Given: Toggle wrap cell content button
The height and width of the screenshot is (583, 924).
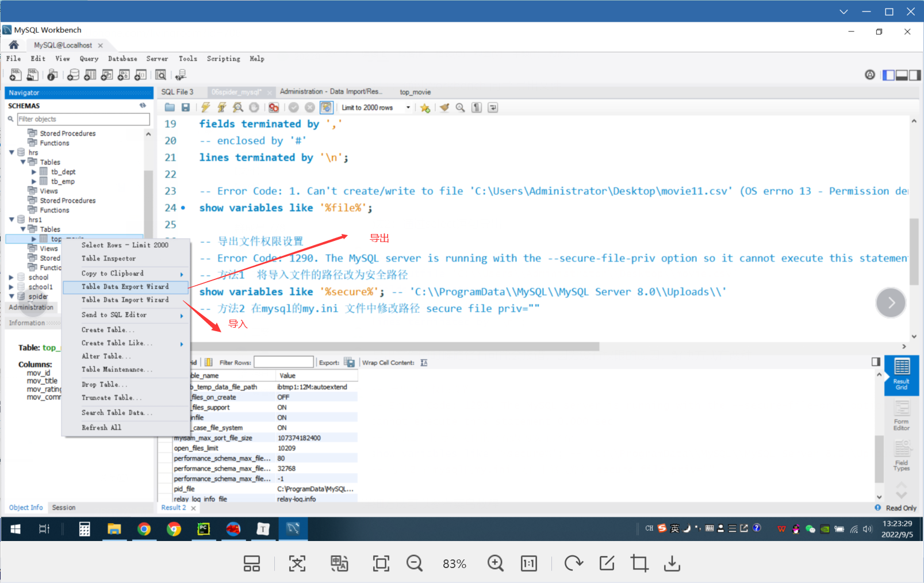Looking at the screenshot, I should [424, 363].
